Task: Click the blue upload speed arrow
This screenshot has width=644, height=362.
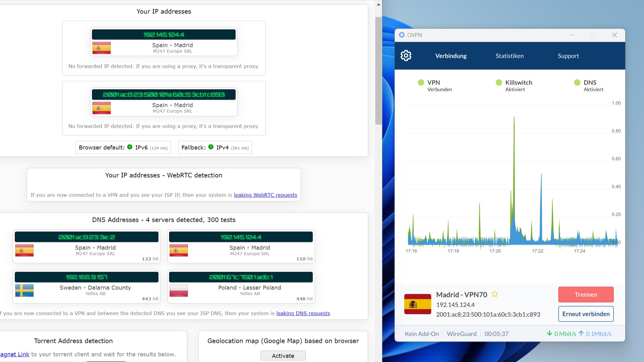Action: pyautogui.click(x=581, y=333)
